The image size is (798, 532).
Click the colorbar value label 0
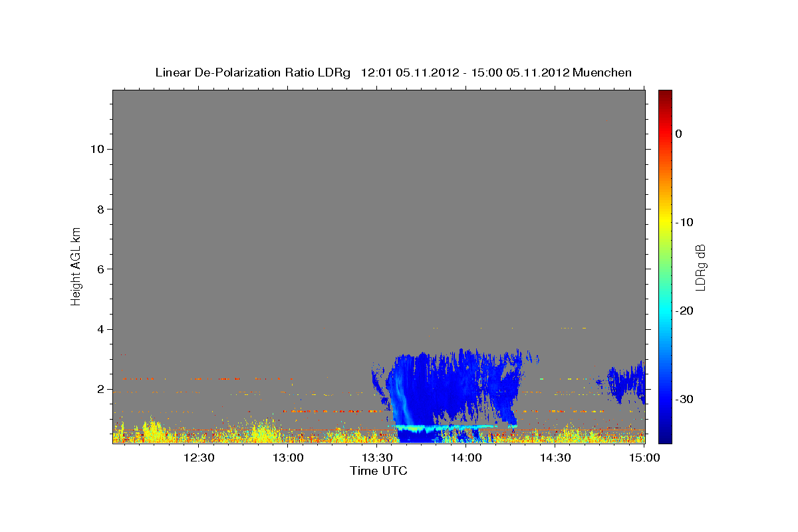click(x=679, y=134)
